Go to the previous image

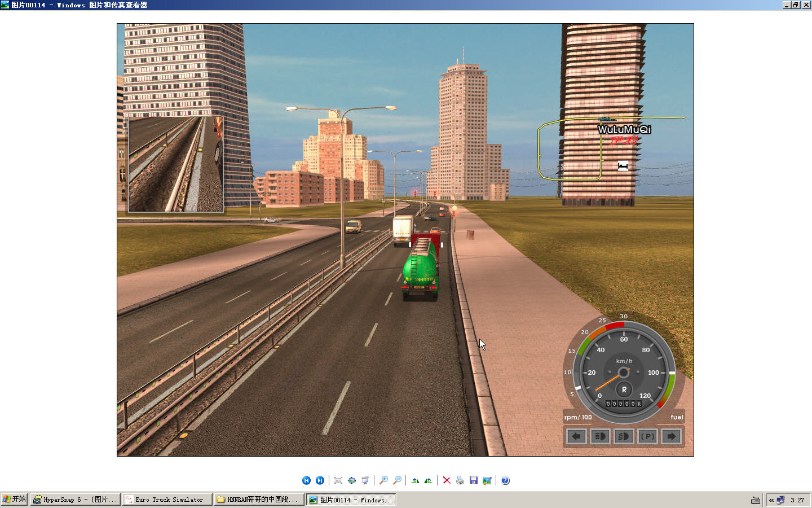pyautogui.click(x=306, y=480)
